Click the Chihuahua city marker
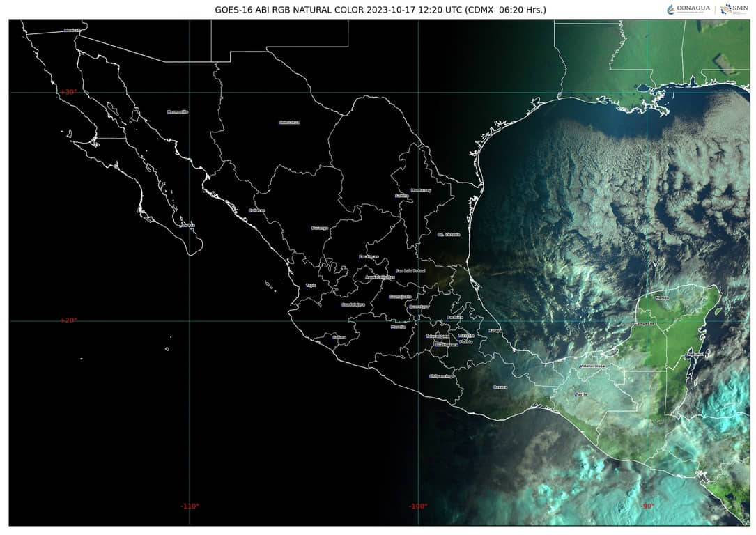 click(x=288, y=122)
